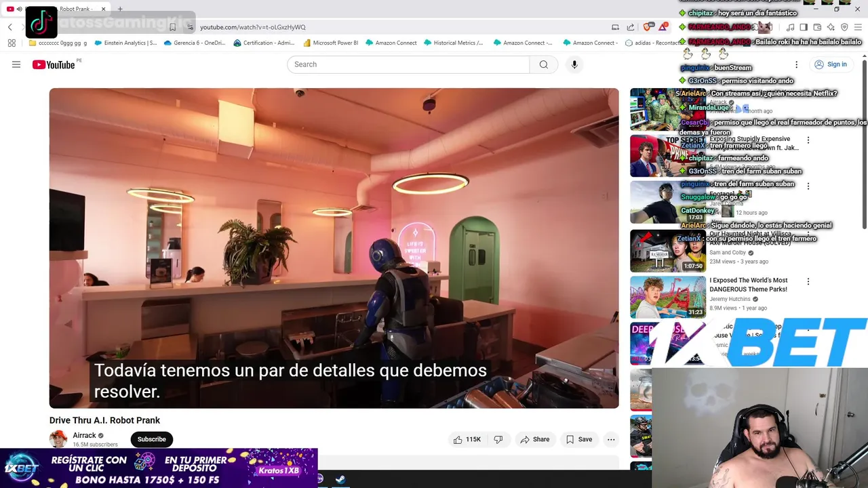Open Certification - Admin bookmark
This screenshot has height=488, width=868.
tap(264, 43)
